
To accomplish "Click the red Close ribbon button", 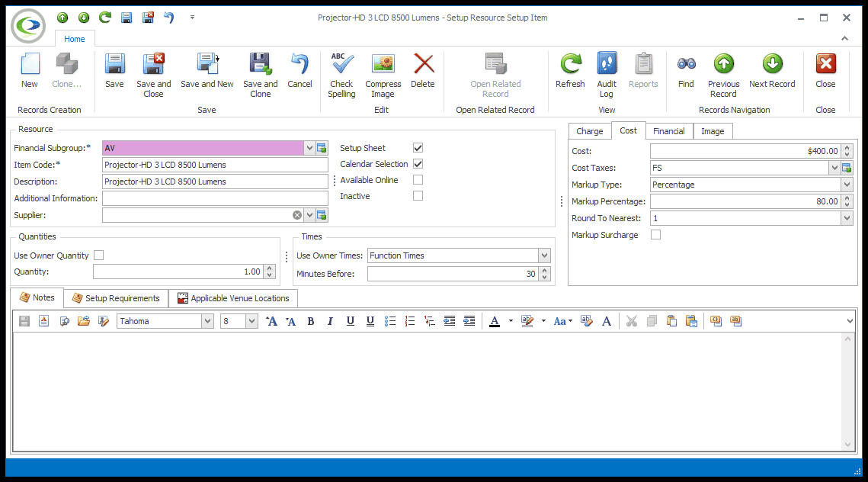I will pyautogui.click(x=825, y=71).
